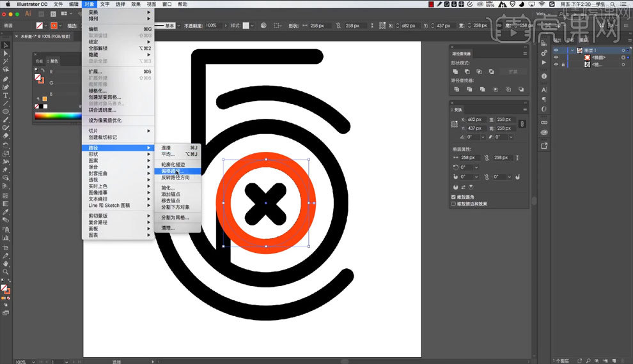Click the Minus Back pathfinder icon
This screenshot has height=364, width=633.
521,89
